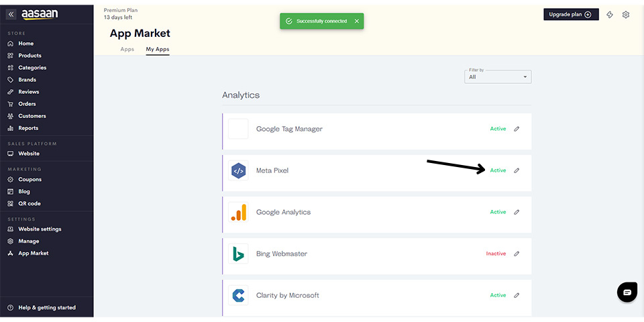Viewport: 644px width, 322px height.
Task: Click the Blog document icon
Action: click(x=11, y=191)
